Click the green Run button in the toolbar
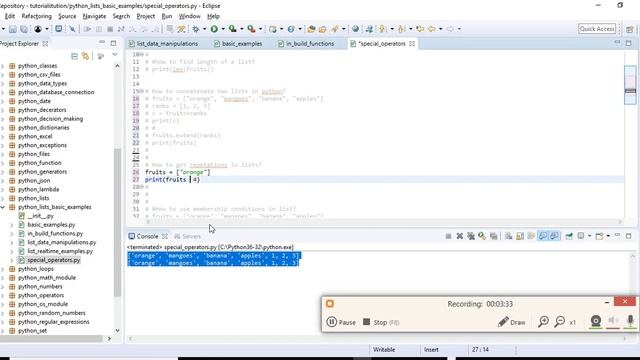The image size is (640, 360). (x=214, y=29)
